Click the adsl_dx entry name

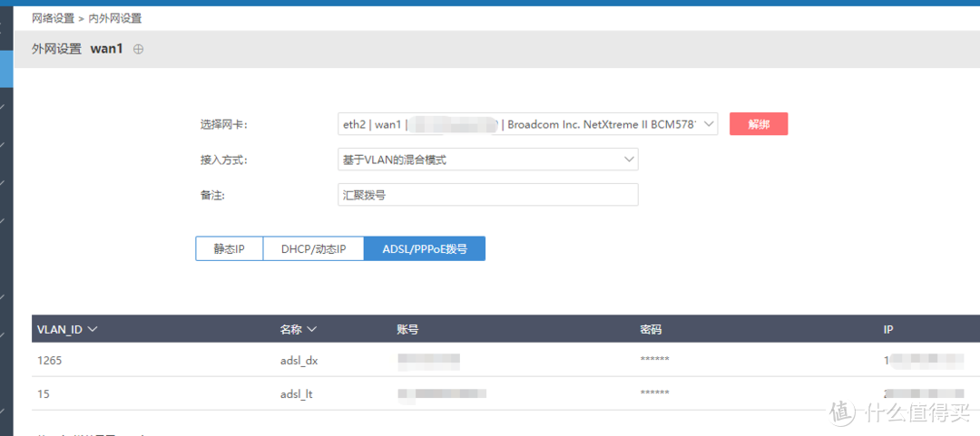[299, 360]
